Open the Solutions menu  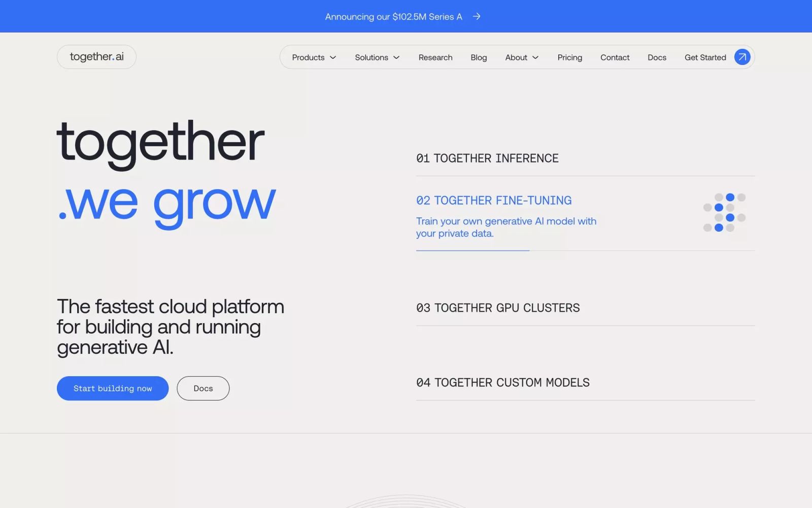[377, 57]
